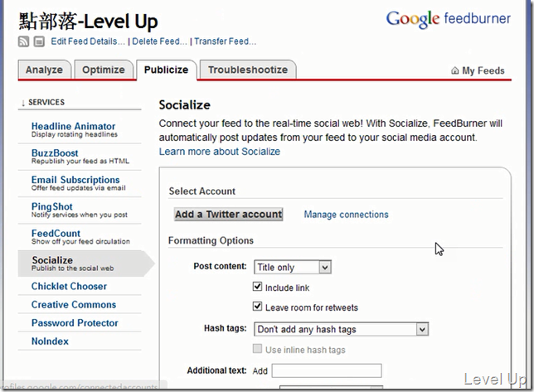534x392 pixels.
Task: Switch to the Optimize tab
Action: tap(104, 70)
